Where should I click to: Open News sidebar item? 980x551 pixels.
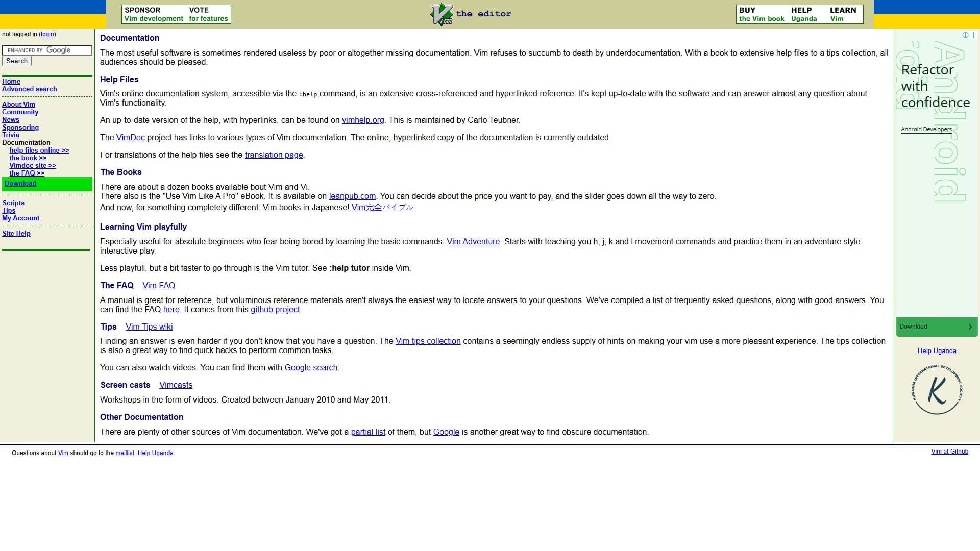(x=11, y=120)
